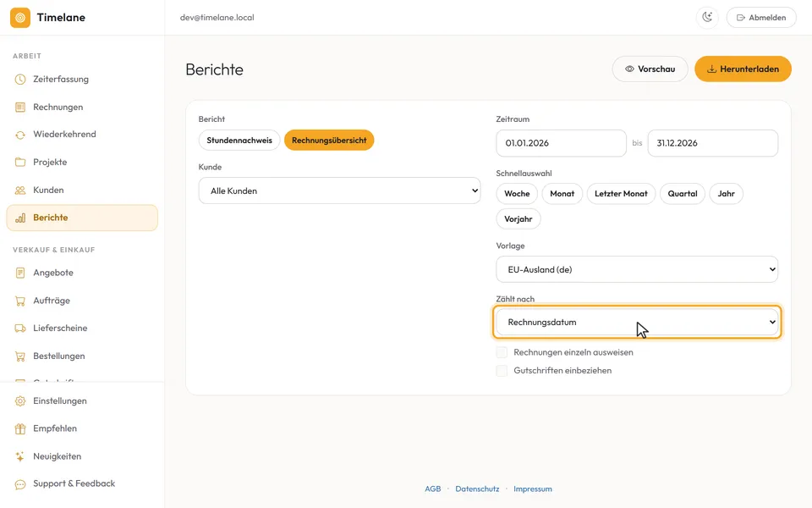Click the end date field 31.12.2026
812x508 pixels.
tap(712, 143)
